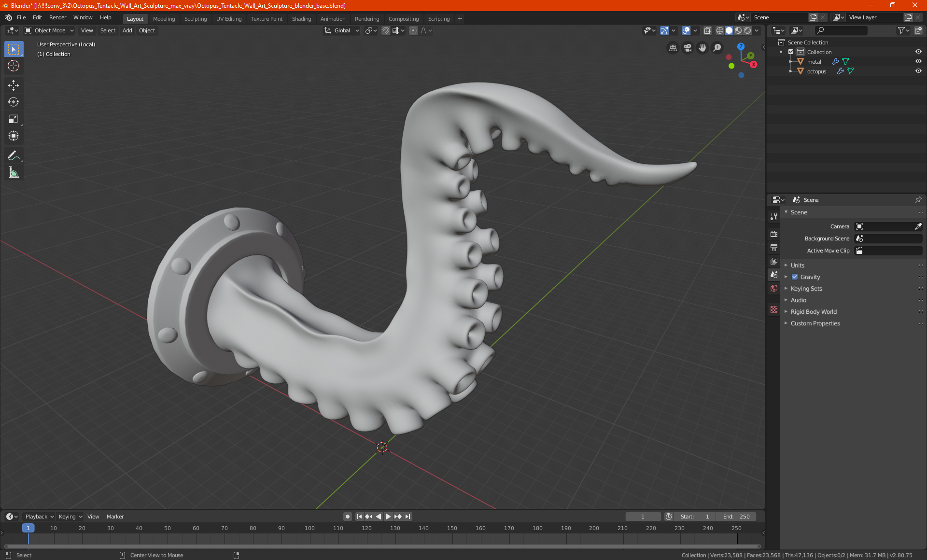Viewport: 927px width, 560px height.
Task: Open the Texture properties tab
Action: point(774,309)
